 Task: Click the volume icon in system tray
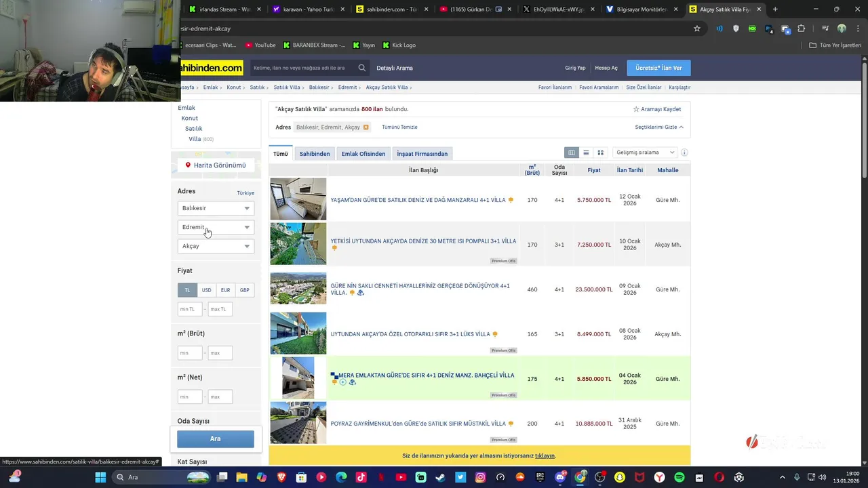pyautogui.click(x=822, y=477)
